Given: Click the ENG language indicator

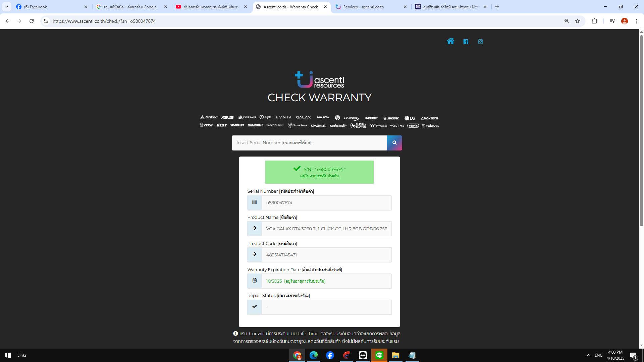Looking at the screenshot, I should pyautogui.click(x=599, y=355).
